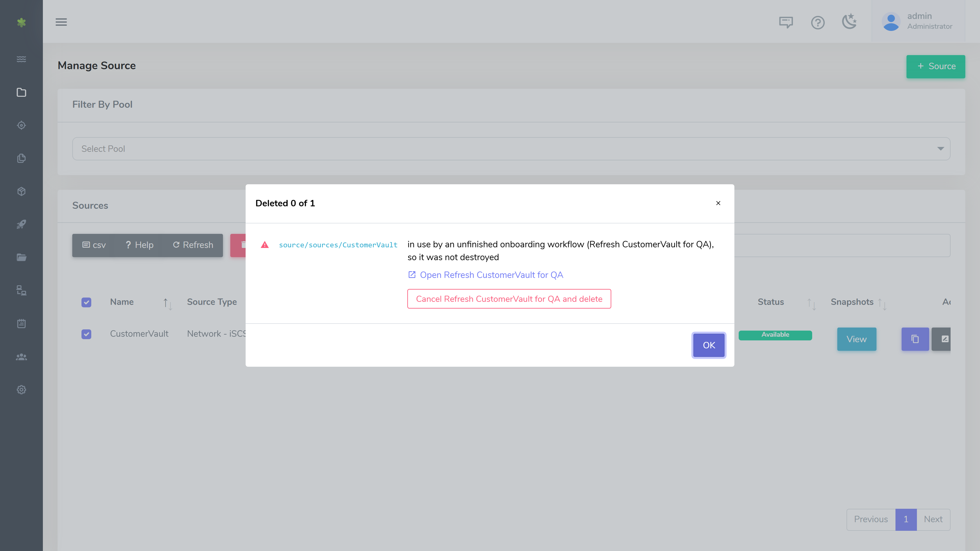This screenshot has height=551, width=980.
Task: Toggle dark mode moon icon
Action: [849, 21]
